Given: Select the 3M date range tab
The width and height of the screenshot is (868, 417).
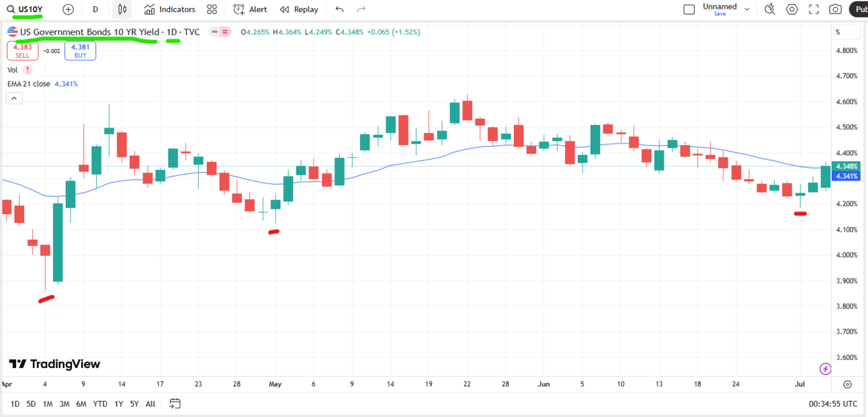Looking at the screenshot, I should click(x=64, y=404).
